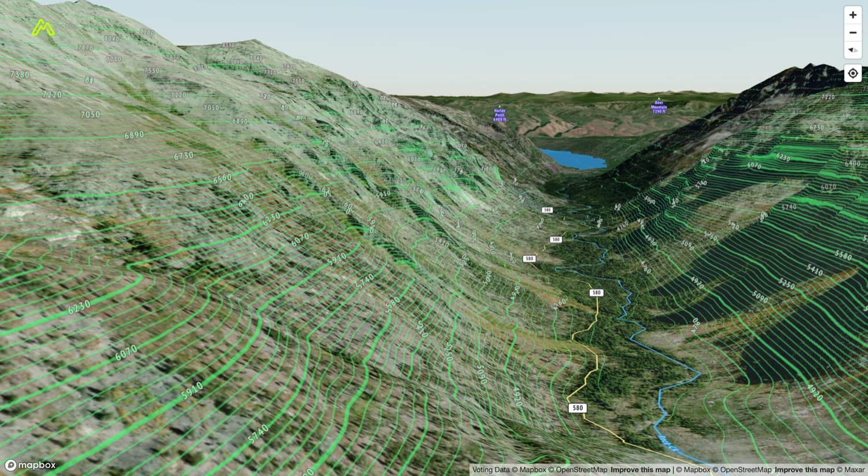
Task: Click the zoom out minus icon
Action: 852,32
